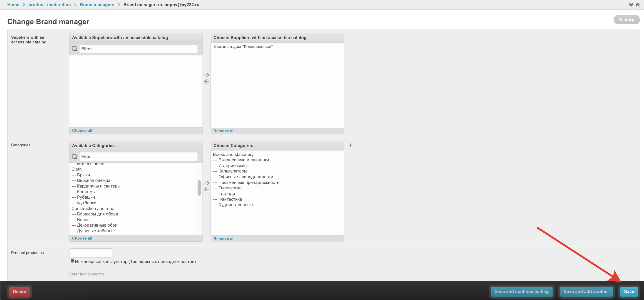Open the Brand managers breadcrumb
This screenshot has height=300, width=644.
(97, 5)
